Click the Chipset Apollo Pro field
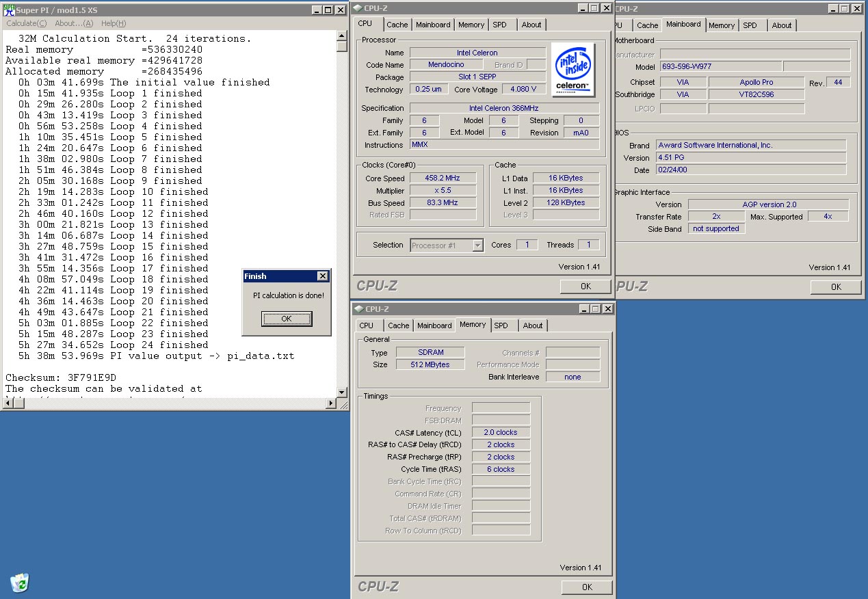 757,82
